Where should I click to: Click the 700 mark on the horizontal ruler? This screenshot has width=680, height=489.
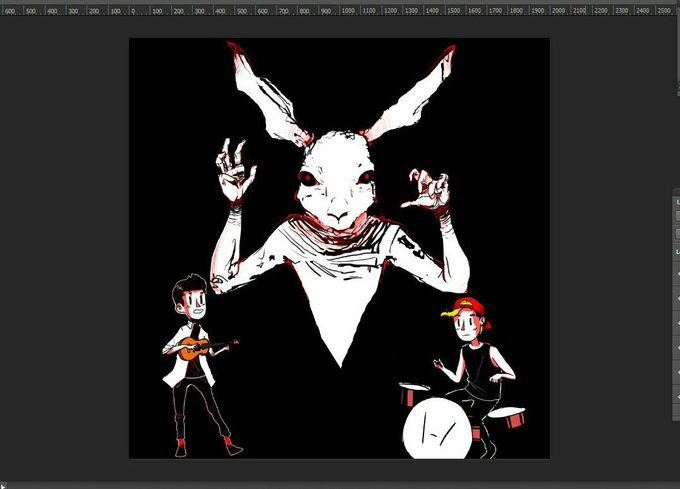[x=284, y=11]
